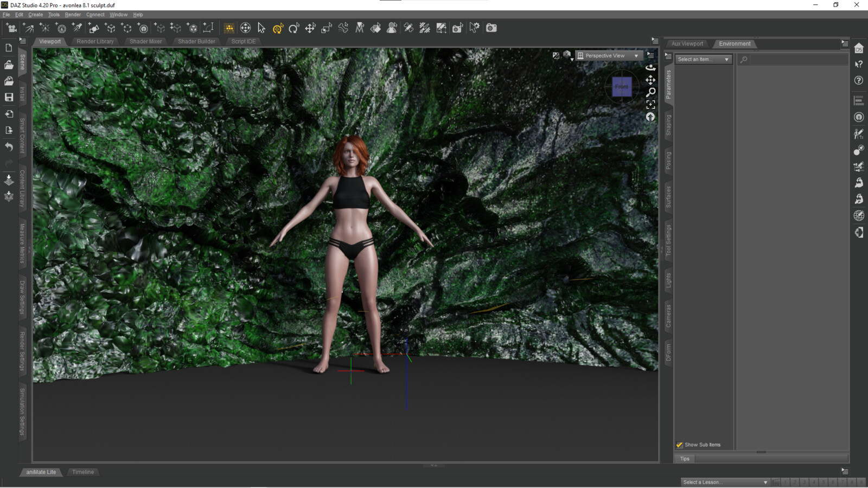
Task: Open the Perspective View camera dropdown
Action: 609,56
